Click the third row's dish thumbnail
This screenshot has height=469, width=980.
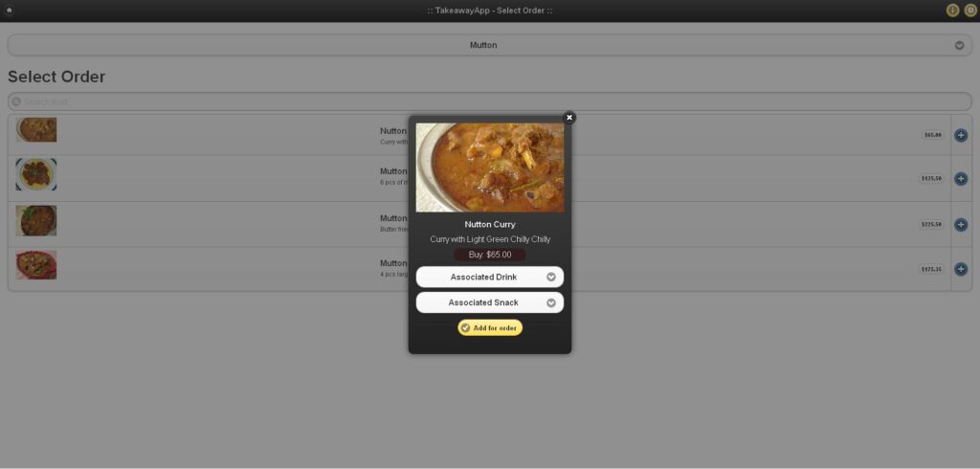[x=36, y=221]
